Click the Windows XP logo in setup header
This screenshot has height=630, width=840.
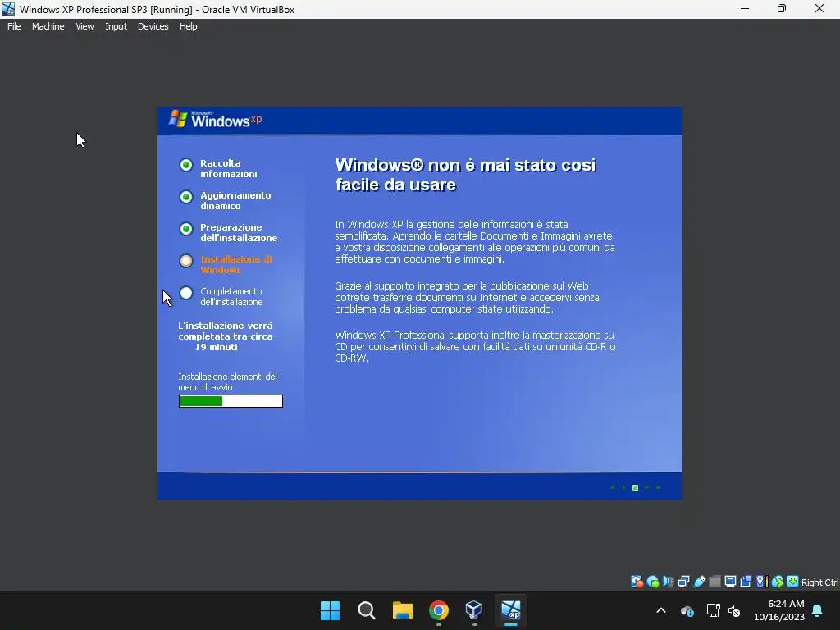click(x=216, y=119)
